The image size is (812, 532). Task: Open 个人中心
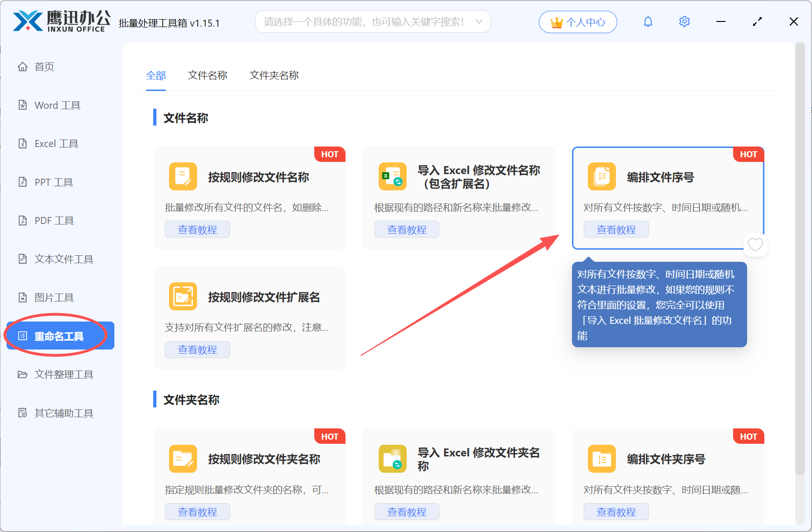(x=578, y=21)
